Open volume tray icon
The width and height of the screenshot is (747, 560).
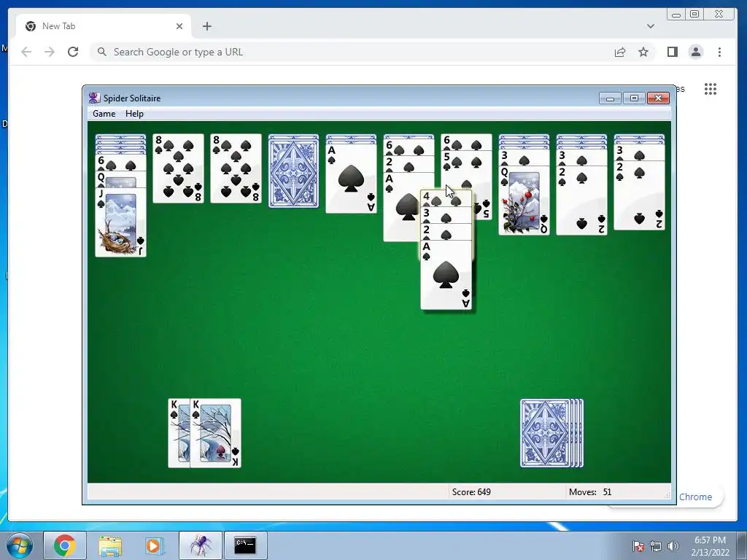(x=673, y=546)
